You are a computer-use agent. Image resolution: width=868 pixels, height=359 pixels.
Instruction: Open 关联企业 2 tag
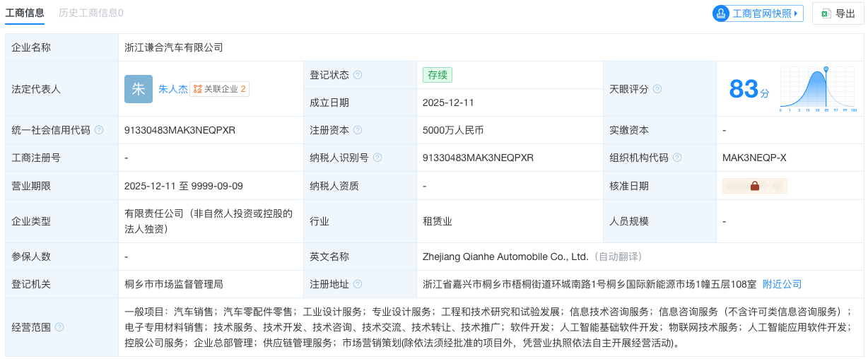click(x=220, y=89)
